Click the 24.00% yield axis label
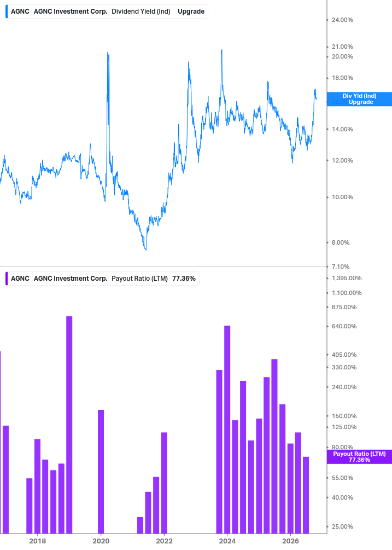392x550 pixels. click(342, 20)
